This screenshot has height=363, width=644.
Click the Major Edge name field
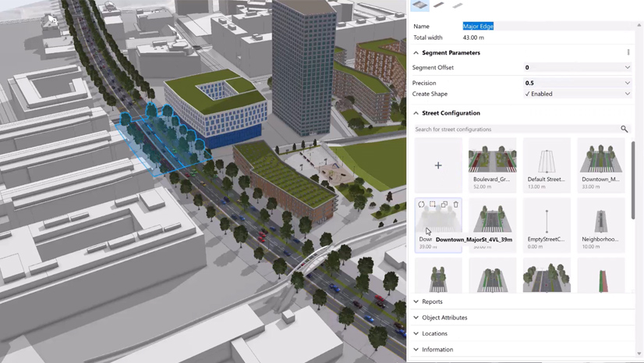[548, 26]
